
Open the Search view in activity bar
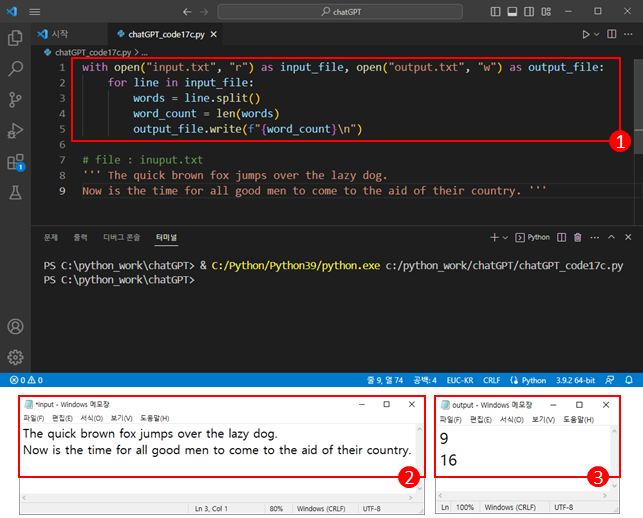[x=15, y=68]
